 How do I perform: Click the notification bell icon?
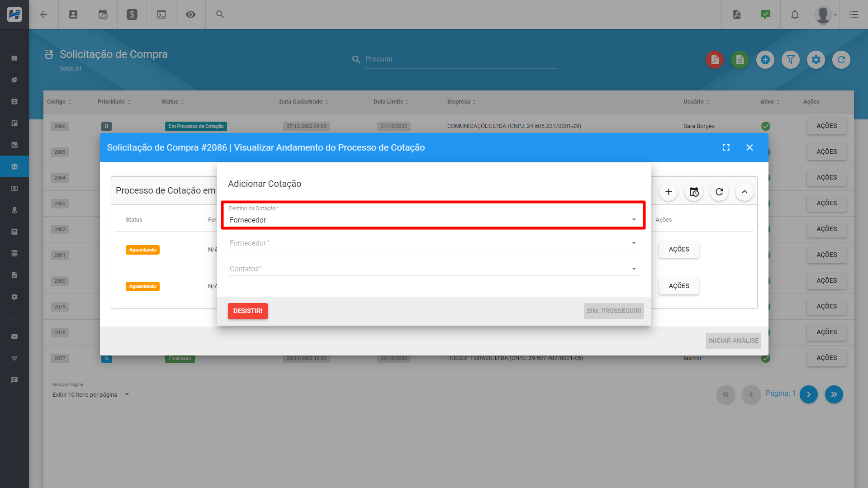click(795, 14)
